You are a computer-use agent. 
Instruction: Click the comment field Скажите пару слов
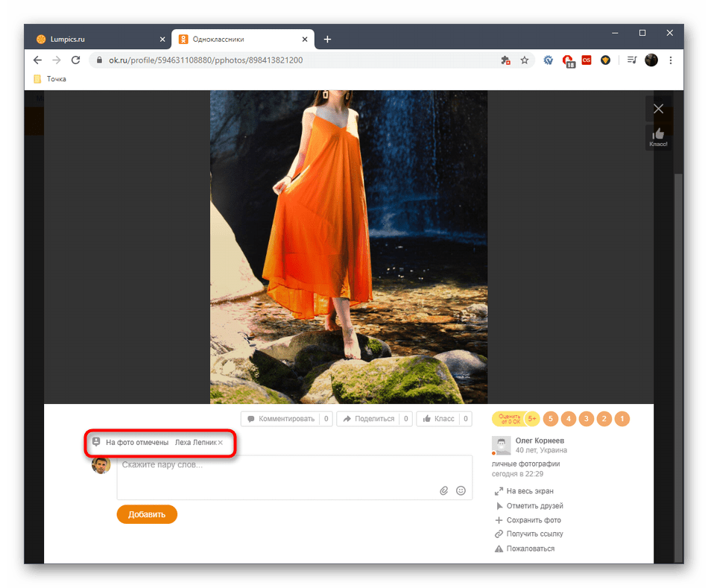(x=294, y=477)
